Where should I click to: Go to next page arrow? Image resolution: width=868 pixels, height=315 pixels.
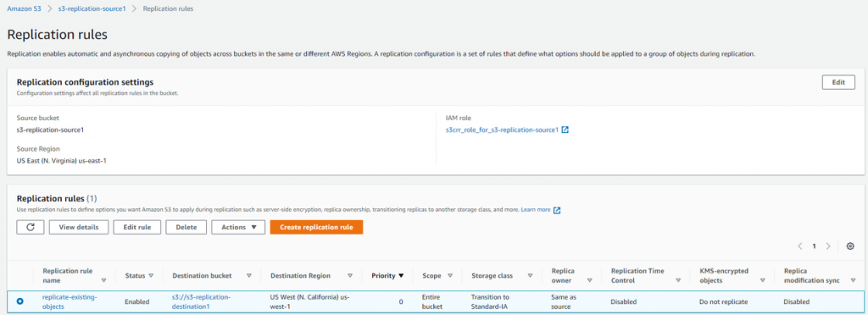pos(828,246)
